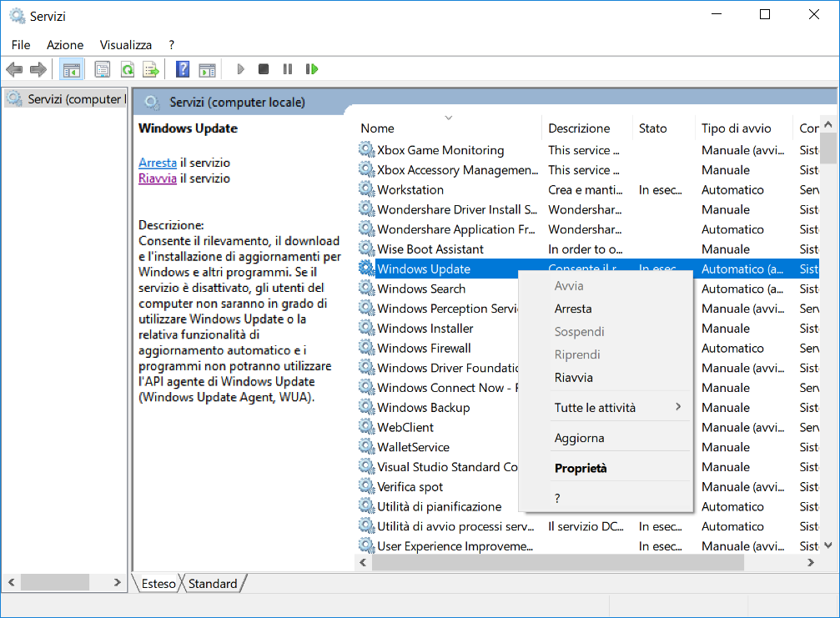Select the User Experience Improvement row
Image resolution: width=840 pixels, height=618 pixels.
click(x=588, y=546)
